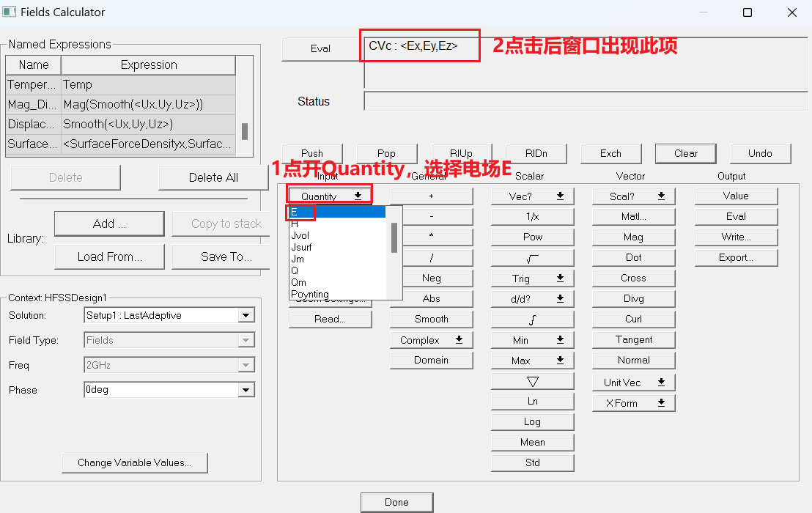Select E in the Quantity list

pyautogui.click(x=337, y=212)
